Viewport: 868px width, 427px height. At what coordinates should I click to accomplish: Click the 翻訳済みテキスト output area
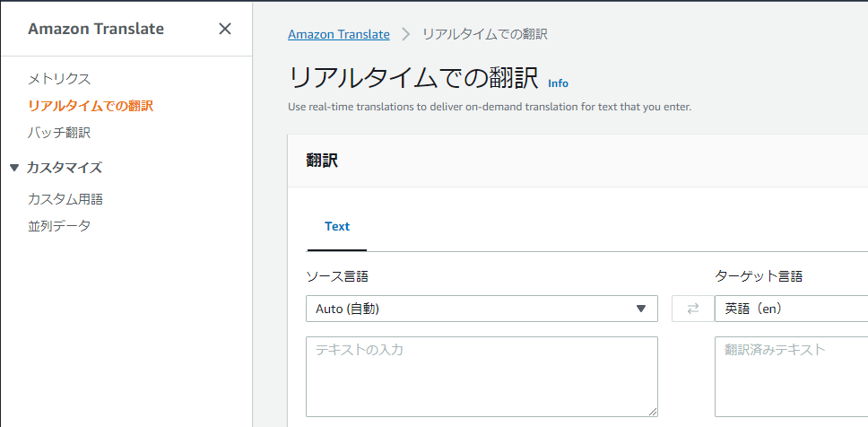[x=791, y=377]
